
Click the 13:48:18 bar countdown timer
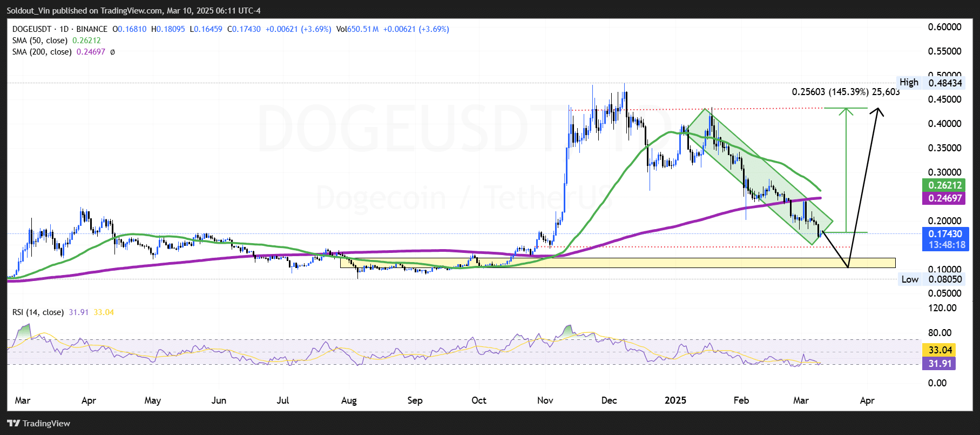tap(947, 245)
